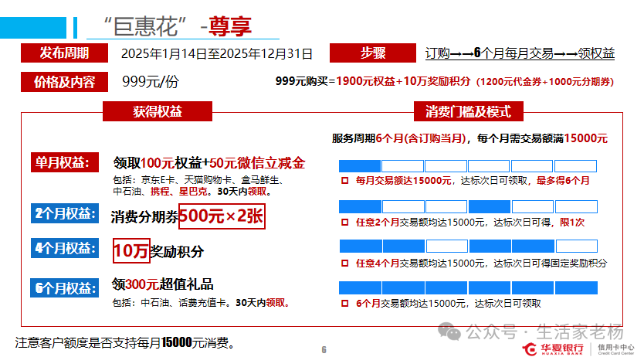Click the boxed 500元×2张 text
The image size is (644, 357).
222,216
